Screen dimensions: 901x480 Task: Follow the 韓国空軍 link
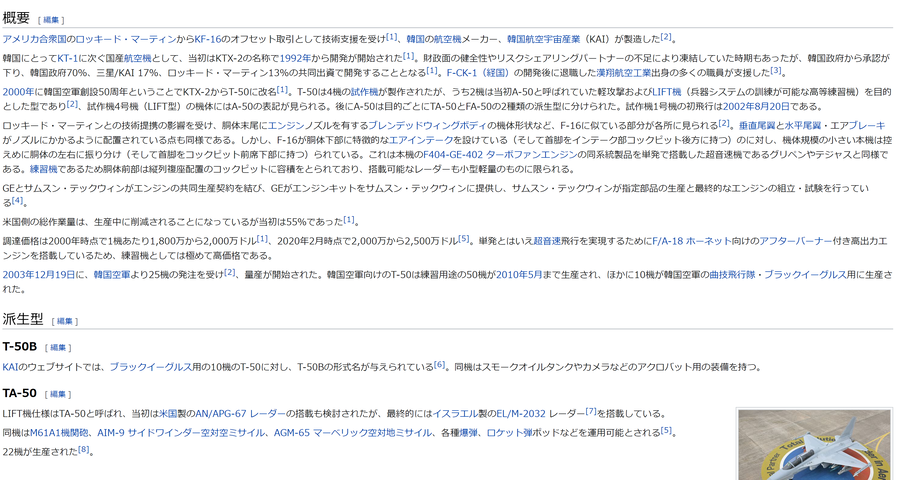point(112,275)
